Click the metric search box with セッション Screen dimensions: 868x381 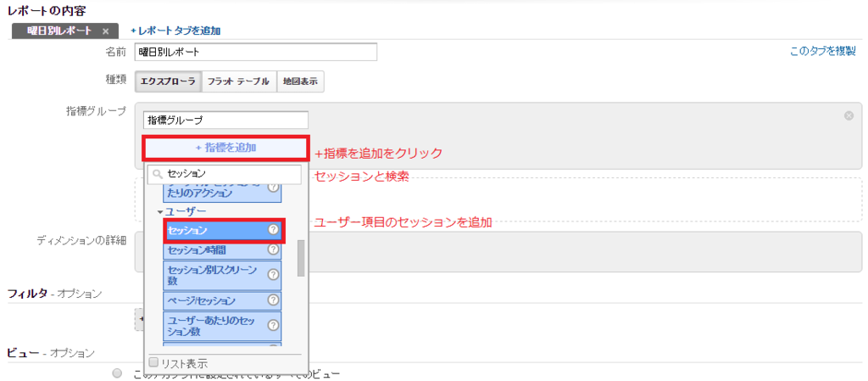[224, 174]
